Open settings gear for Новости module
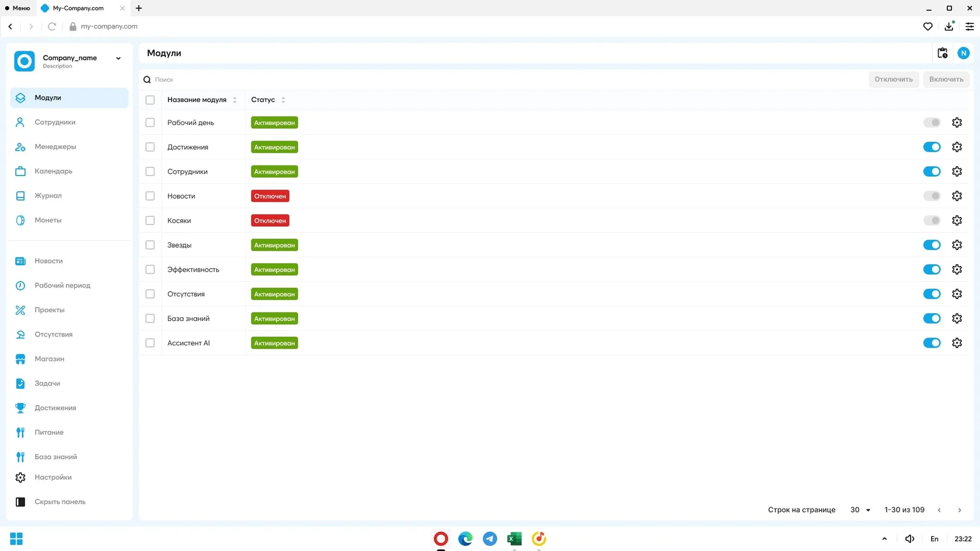Viewport: 980px width, 551px height. coord(957,196)
